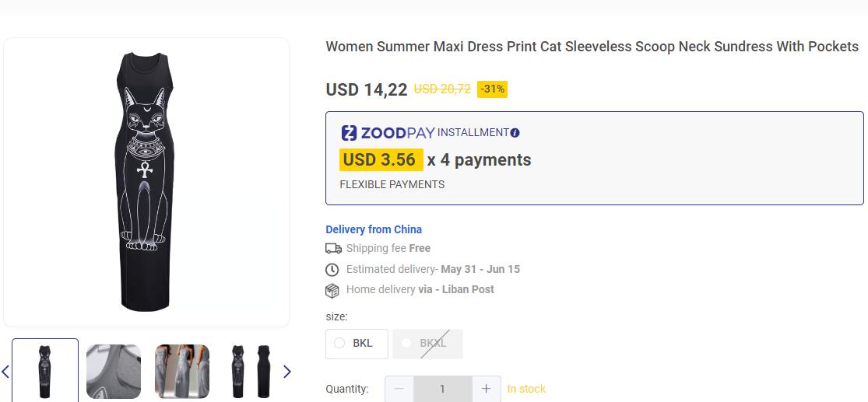Click the home delivery package icon
The height and width of the screenshot is (402, 868).
coord(332,290)
